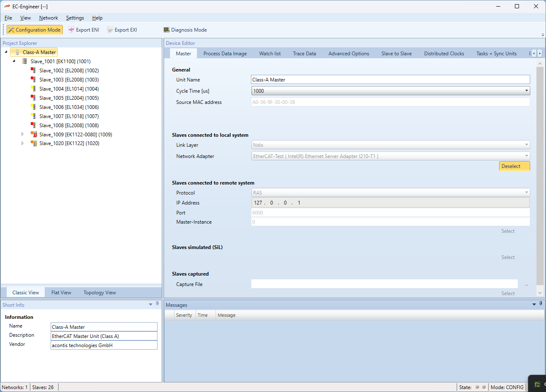Click the Class-A Master node icon

[x=17, y=52]
